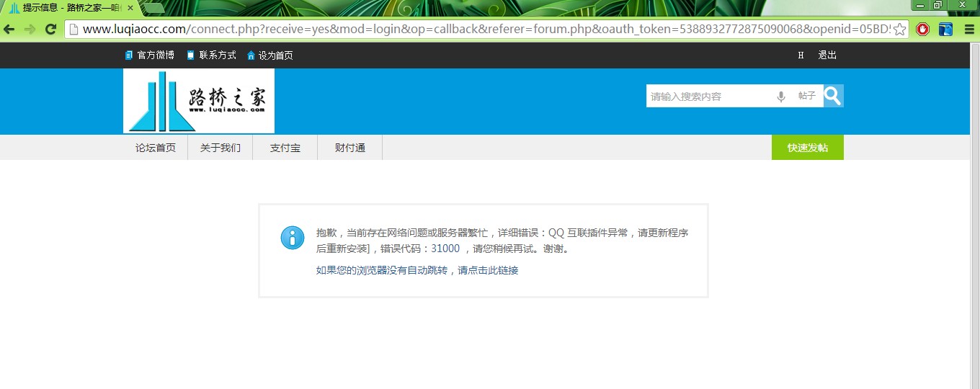The height and width of the screenshot is (389, 980).
Task: Open the Chrome hamburger menu
Action: pos(969,30)
